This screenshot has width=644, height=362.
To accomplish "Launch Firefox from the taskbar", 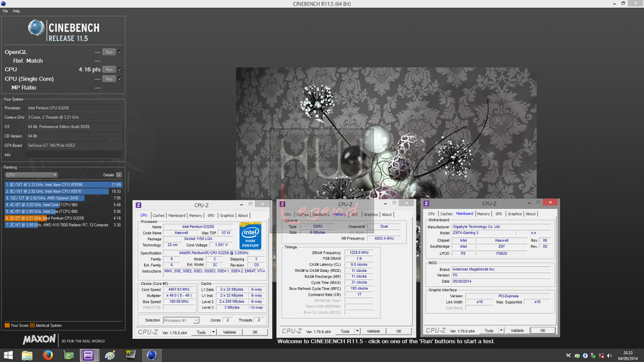I will coord(48,355).
